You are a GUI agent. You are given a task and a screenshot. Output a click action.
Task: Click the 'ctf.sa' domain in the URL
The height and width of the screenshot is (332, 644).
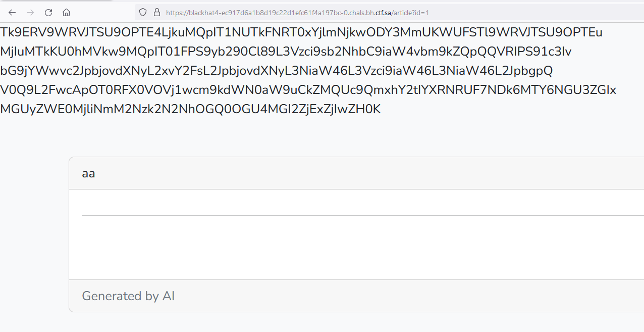coord(383,13)
